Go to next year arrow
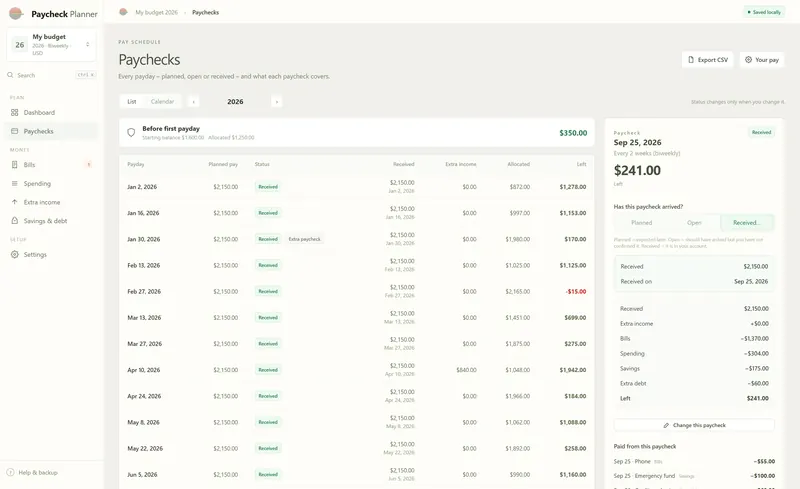Viewport: 800px width, 489px height. click(277, 102)
